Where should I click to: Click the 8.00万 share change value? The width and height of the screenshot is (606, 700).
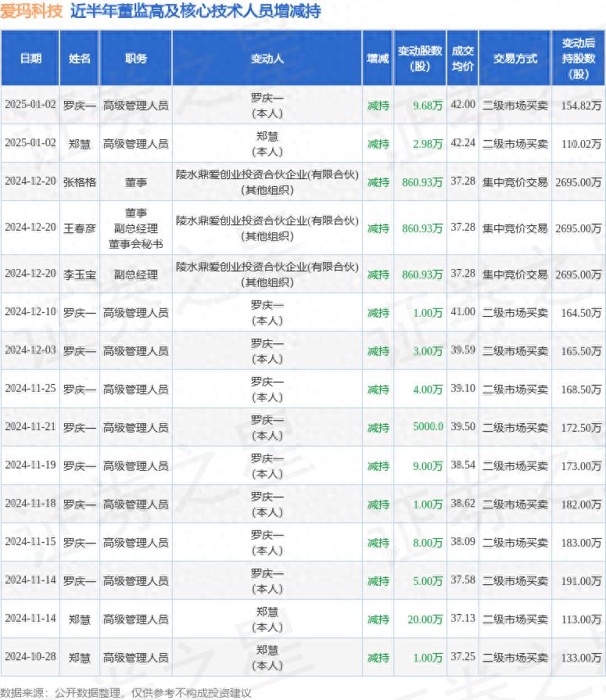coord(428,543)
